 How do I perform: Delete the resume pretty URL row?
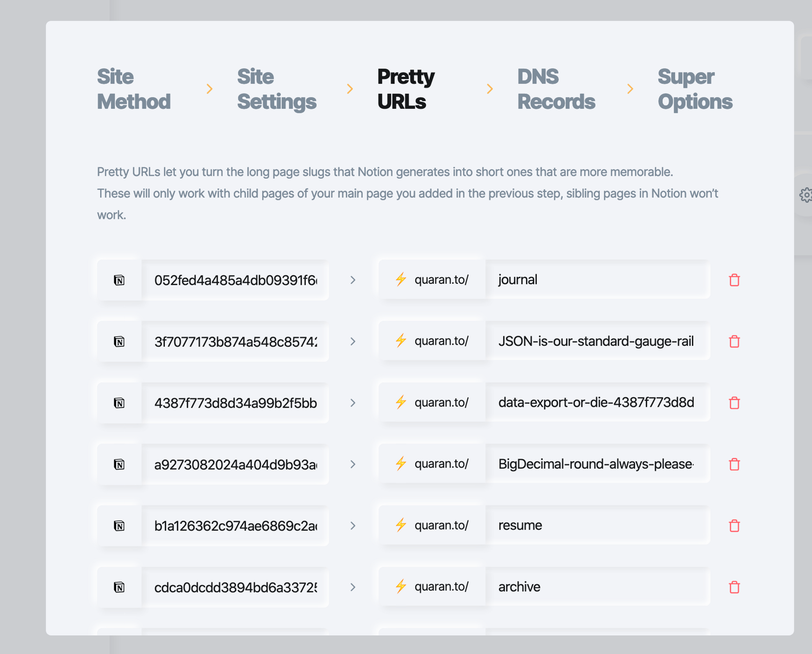734,525
